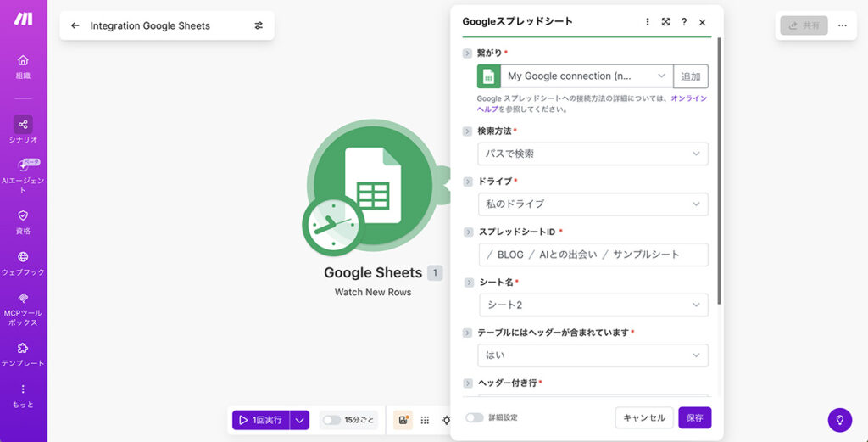
Task: Open the My Google connection dropdown
Action: [587, 76]
